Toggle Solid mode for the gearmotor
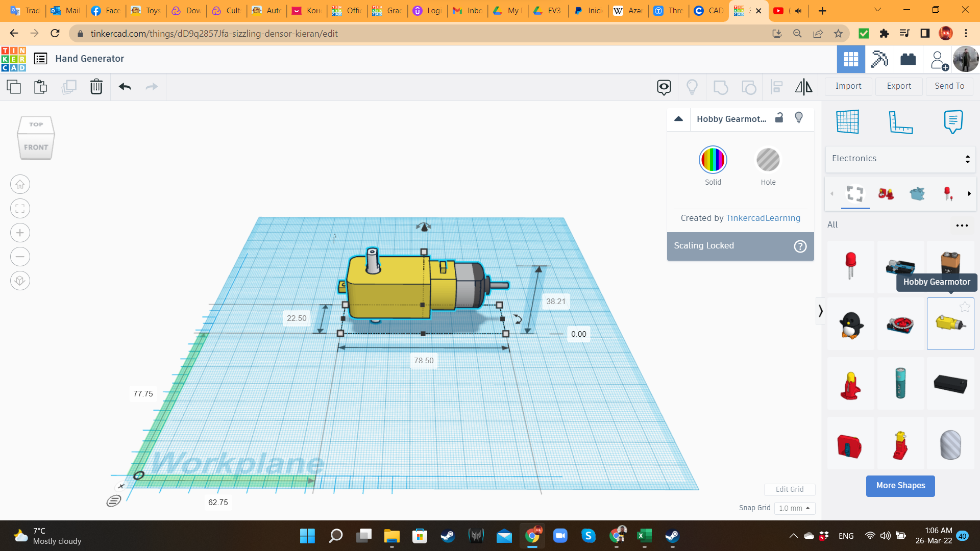 coord(713,160)
